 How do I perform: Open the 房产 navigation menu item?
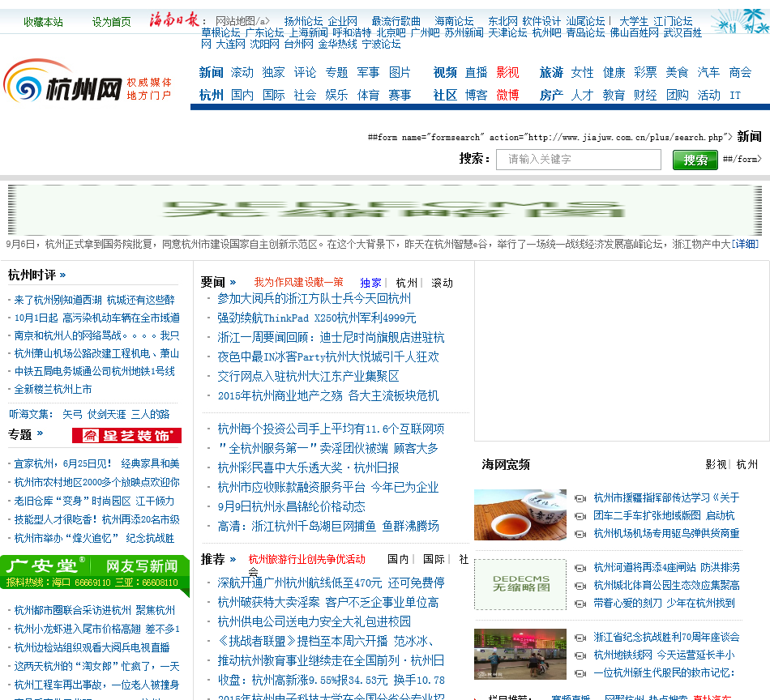point(551,96)
